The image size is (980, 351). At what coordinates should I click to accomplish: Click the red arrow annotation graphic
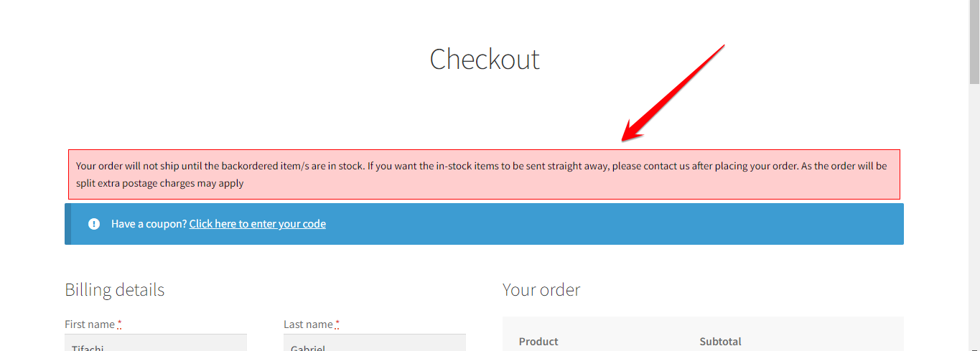(673, 93)
